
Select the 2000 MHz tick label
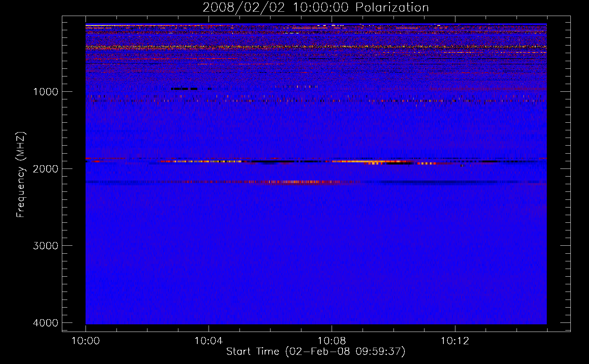(x=46, y=169)
